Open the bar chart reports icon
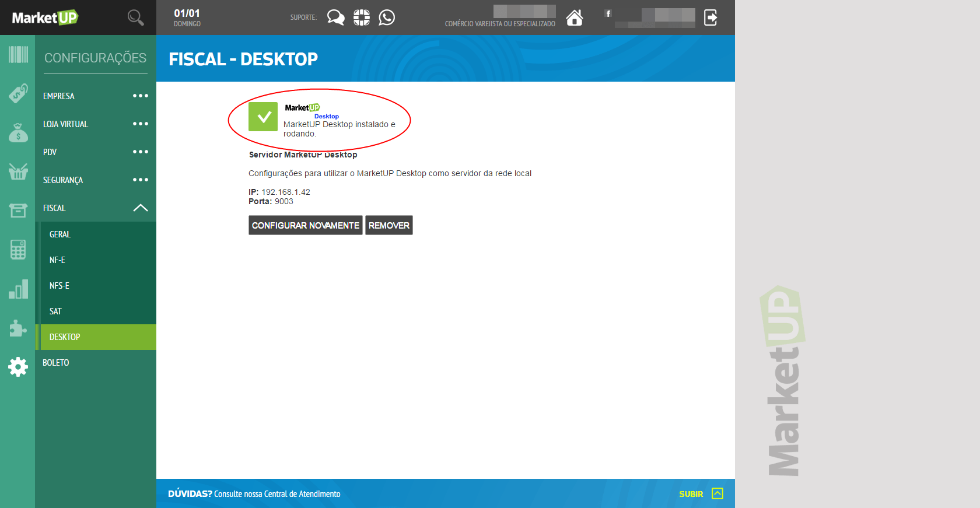The height and width of the screenshot is (508, 980). click(x=18, y=289)
